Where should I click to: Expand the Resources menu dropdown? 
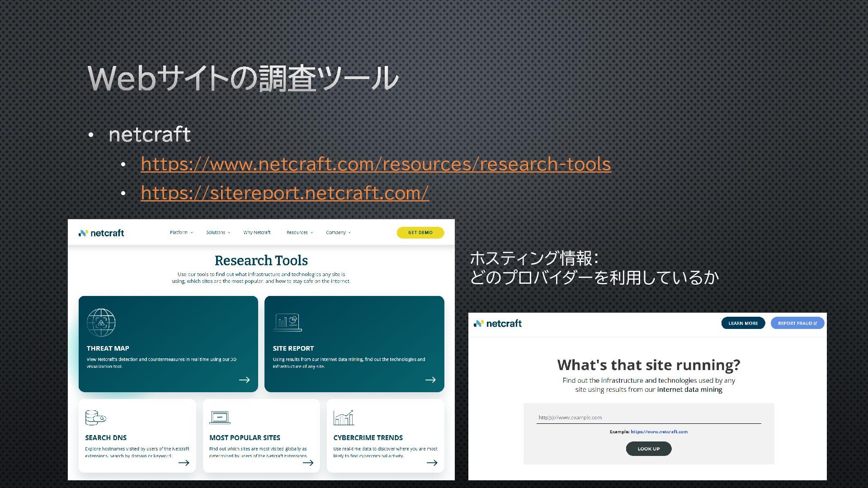pyautogui.click(x=299, y=232)
